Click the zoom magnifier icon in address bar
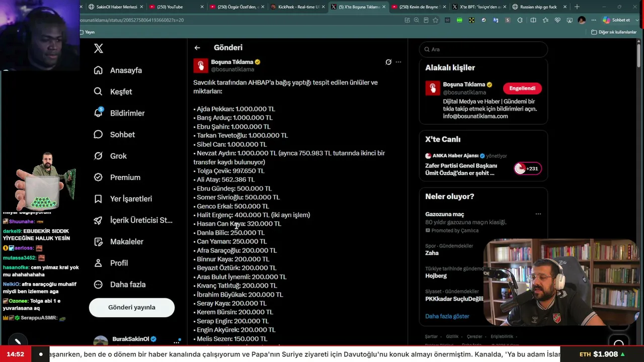Viewport: 644px width, 362px height. click(417, 20)
